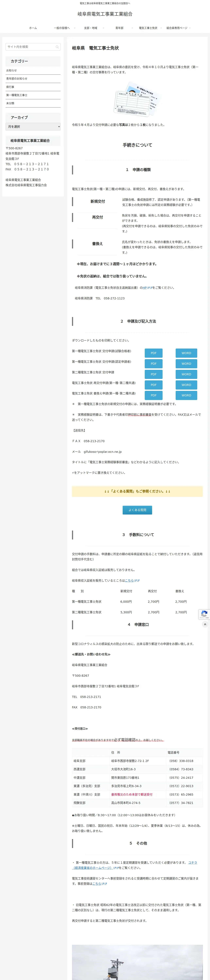The height and width of the screenshot is (980, 210).
Task: Open the 青年部のお知らせ category
Action: (x=33, y=79)
